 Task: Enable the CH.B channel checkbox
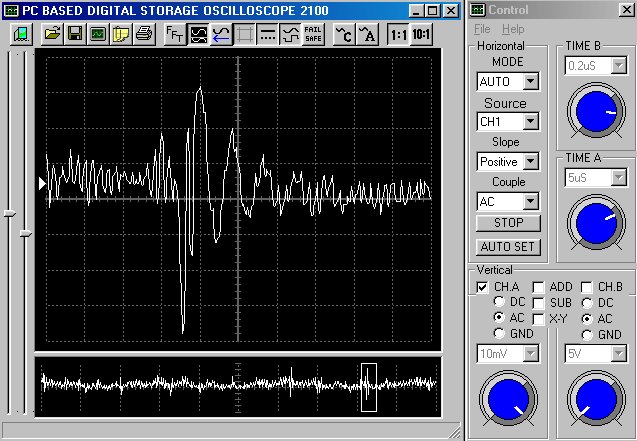pos(587,287)
